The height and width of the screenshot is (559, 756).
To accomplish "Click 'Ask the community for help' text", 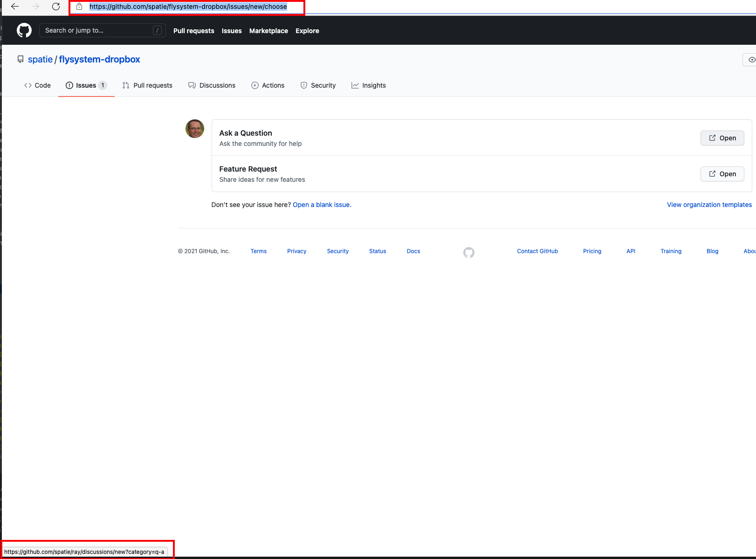I will [261, 144].
